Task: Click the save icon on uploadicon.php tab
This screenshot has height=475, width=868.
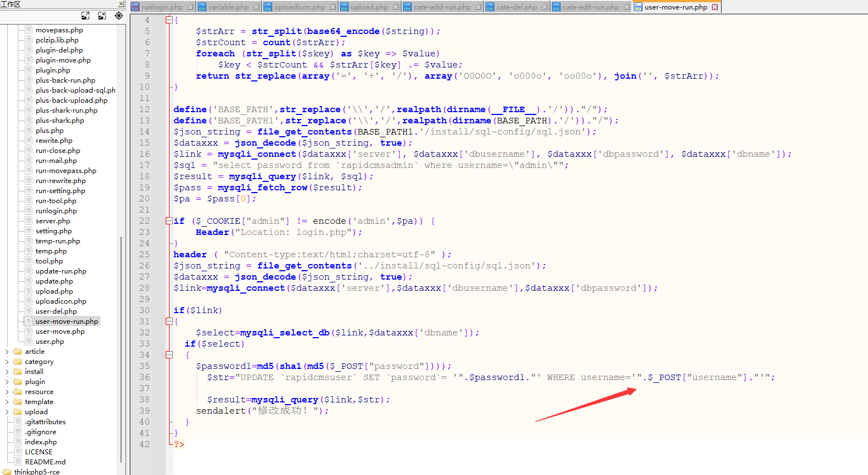Action: point(268,7)
